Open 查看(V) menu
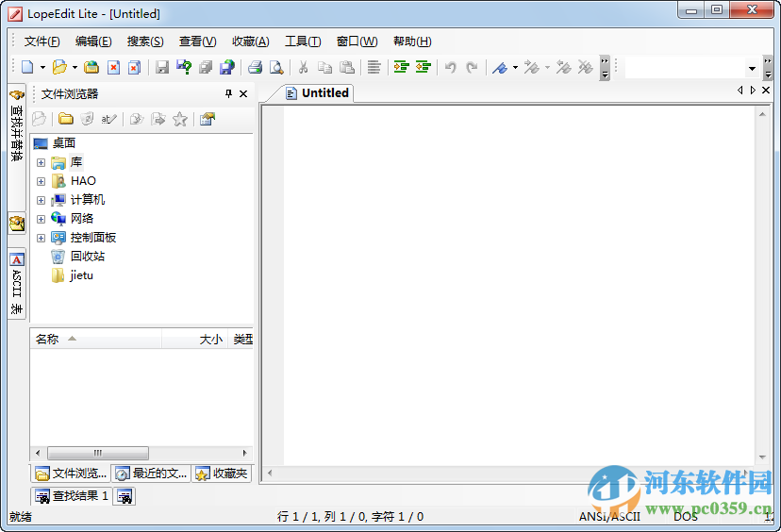The height and width of the screenshot is (532, 781). tap(198, 42)
